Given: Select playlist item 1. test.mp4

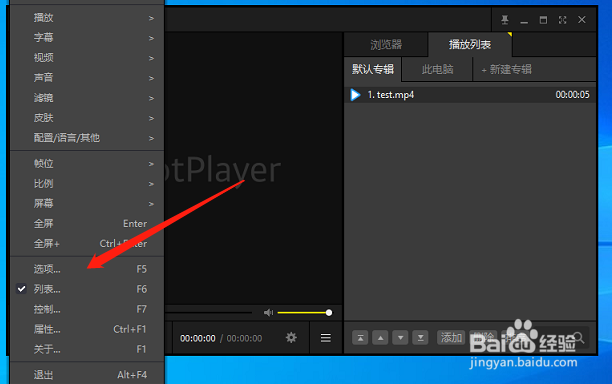Looking at the screenshot, I should tap(470, 95).
